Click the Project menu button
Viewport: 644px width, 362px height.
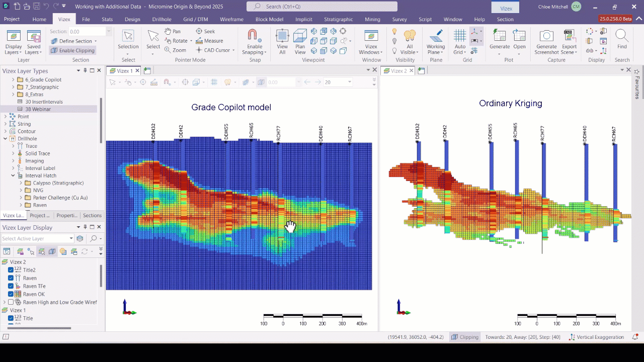[x=12, y=19]
